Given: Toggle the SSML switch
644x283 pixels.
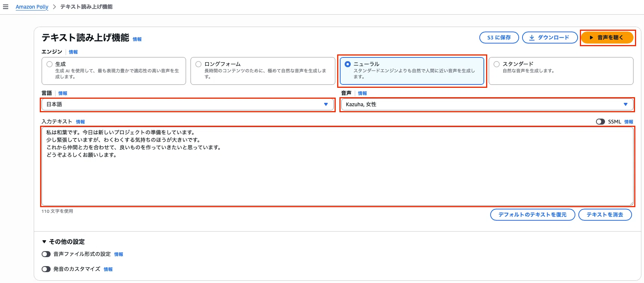Looking at the screenshot, I should point(600,122).
